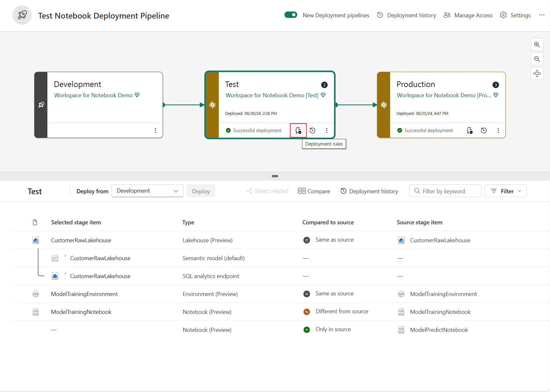Select the ModelTrainingNotebook row

pos(81,312)
